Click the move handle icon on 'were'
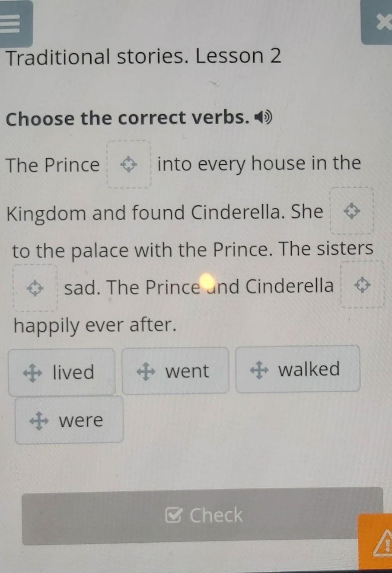Viewport: 392px width, 573px height. point(39,421)
